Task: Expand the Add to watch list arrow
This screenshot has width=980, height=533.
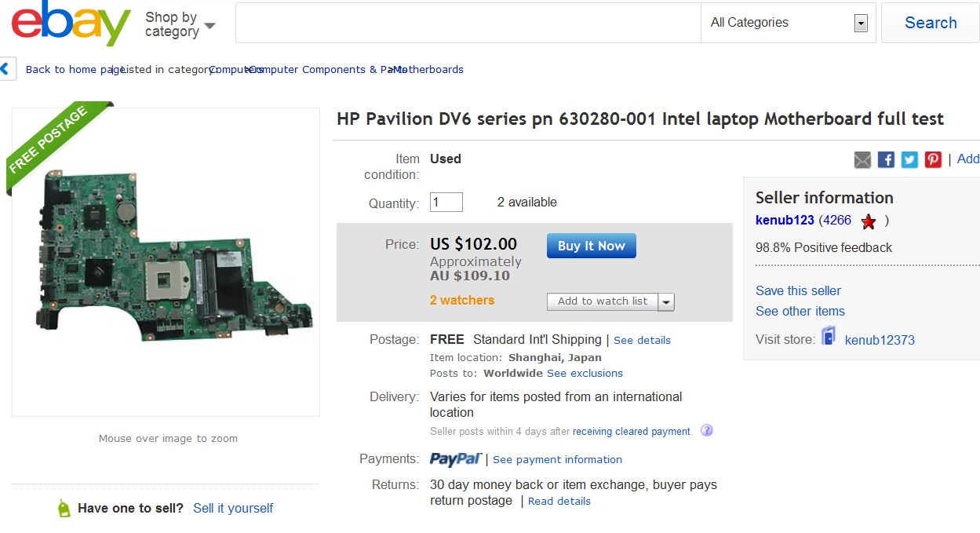Action: pos(666,301)
